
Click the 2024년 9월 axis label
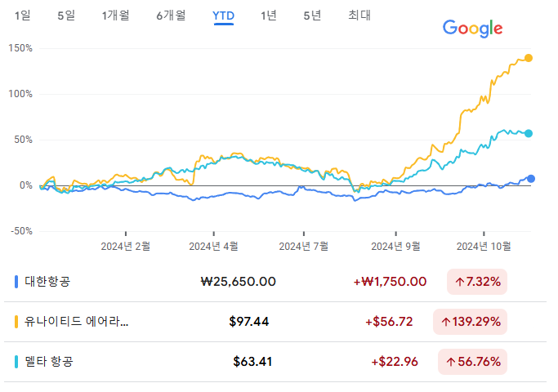pos(395,246)
